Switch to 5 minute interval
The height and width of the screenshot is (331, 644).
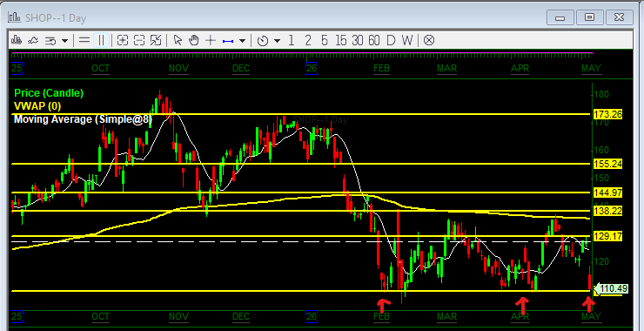tap(325, 40)
